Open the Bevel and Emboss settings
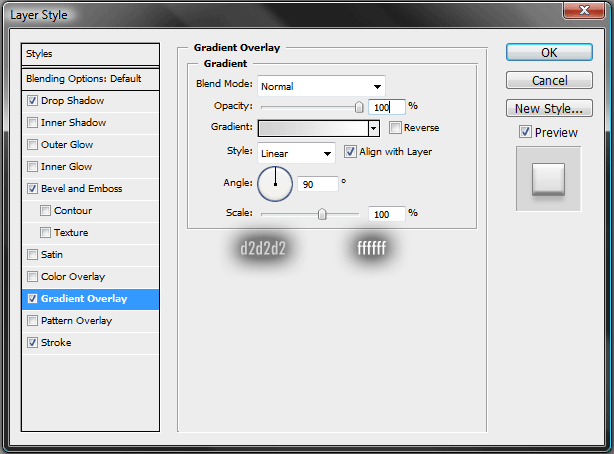The height and width of the screenshot is (454, 614). 81,188
